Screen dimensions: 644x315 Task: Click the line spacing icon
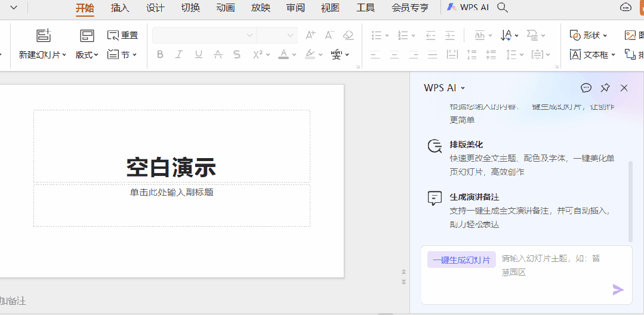[511, 54]
